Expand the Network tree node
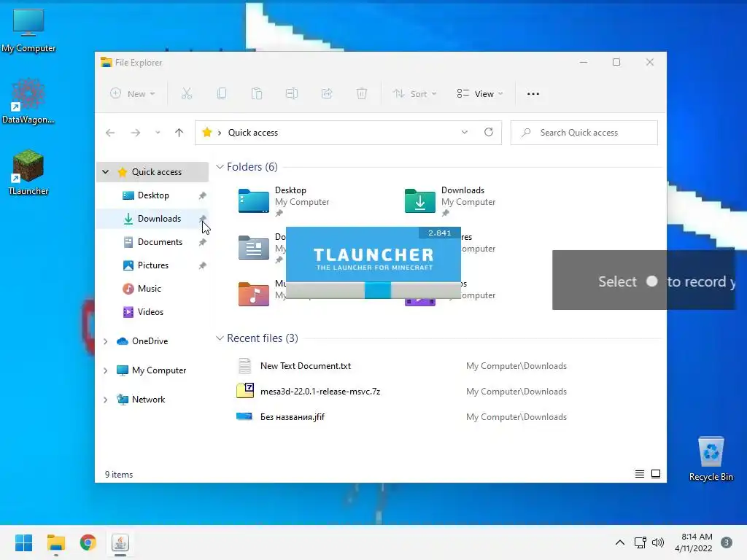Screen dimensions: 747x560 106,400
